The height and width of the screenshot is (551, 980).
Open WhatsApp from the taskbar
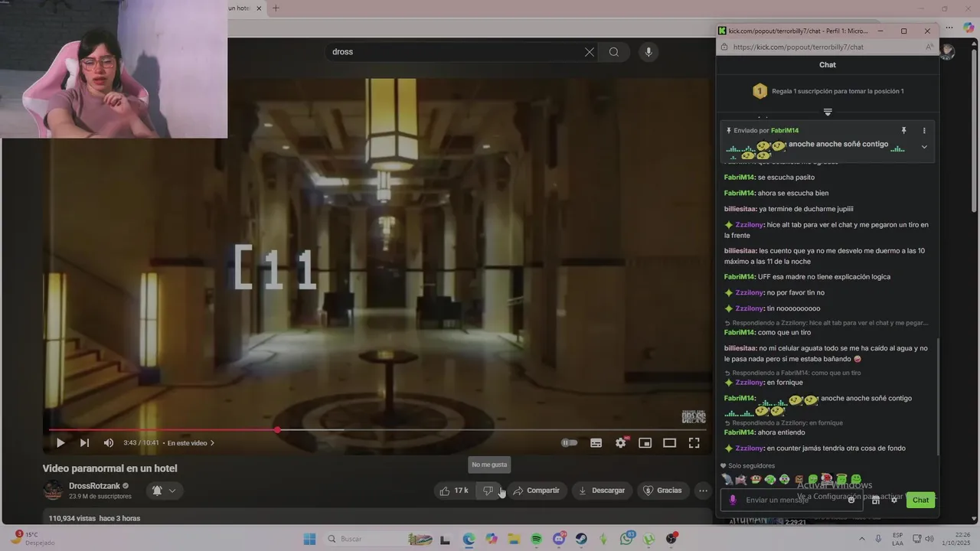pos(627,539)
